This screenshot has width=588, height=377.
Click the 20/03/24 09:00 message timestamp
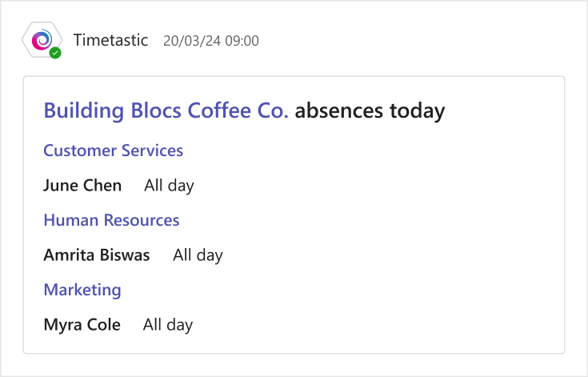click(211, 41)
